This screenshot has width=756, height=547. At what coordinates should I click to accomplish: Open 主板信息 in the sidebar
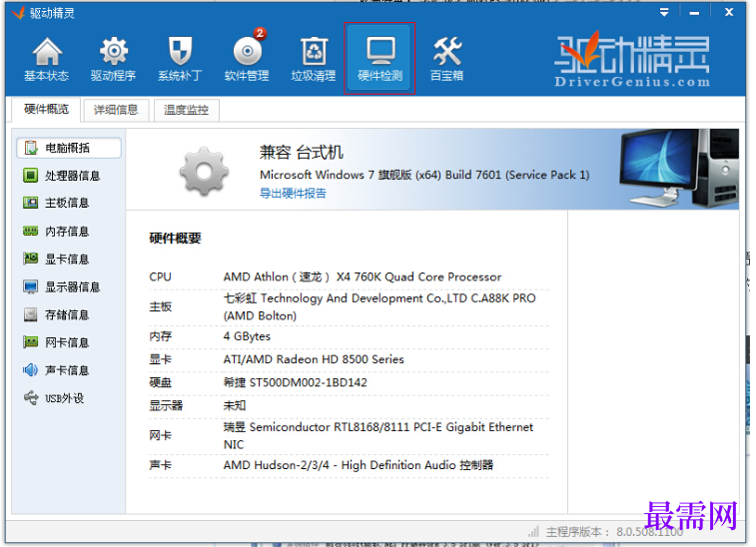tap(56, 203)
